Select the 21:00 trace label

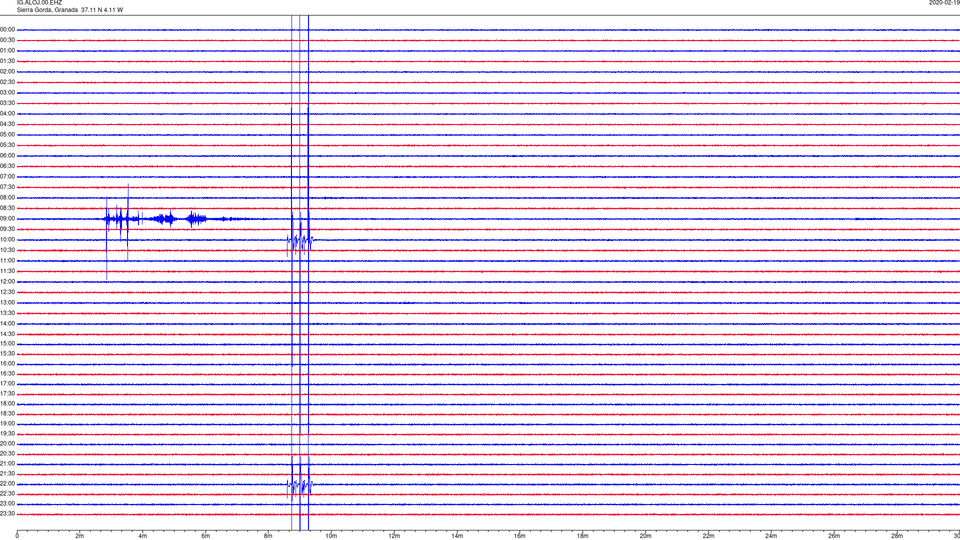point(7,464)
